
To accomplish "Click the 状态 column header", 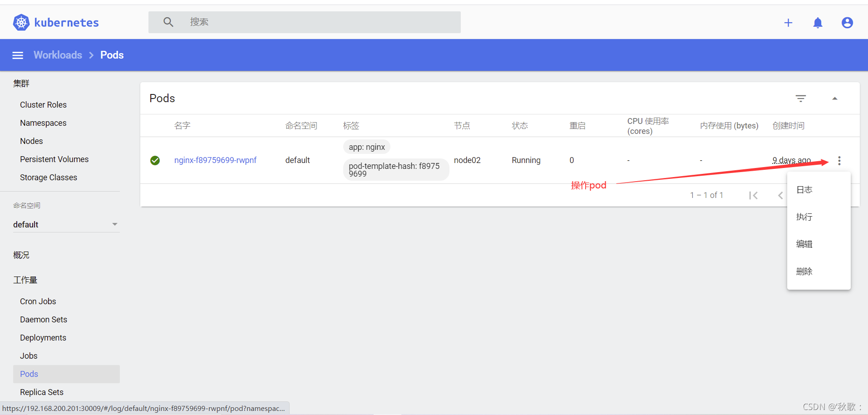I will [520, 126].
